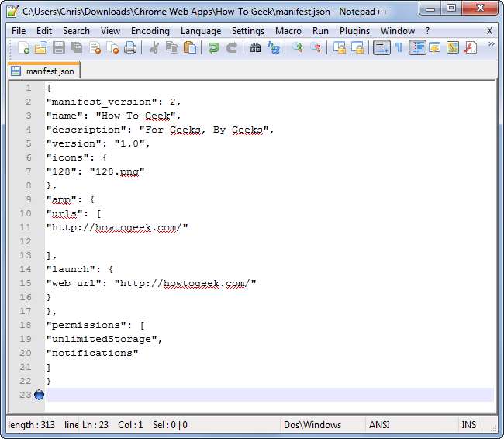Viewport: 504px width, 439px height.
Task: Paste using the clipboard toolbar icon
Action: tap(189, 48)
